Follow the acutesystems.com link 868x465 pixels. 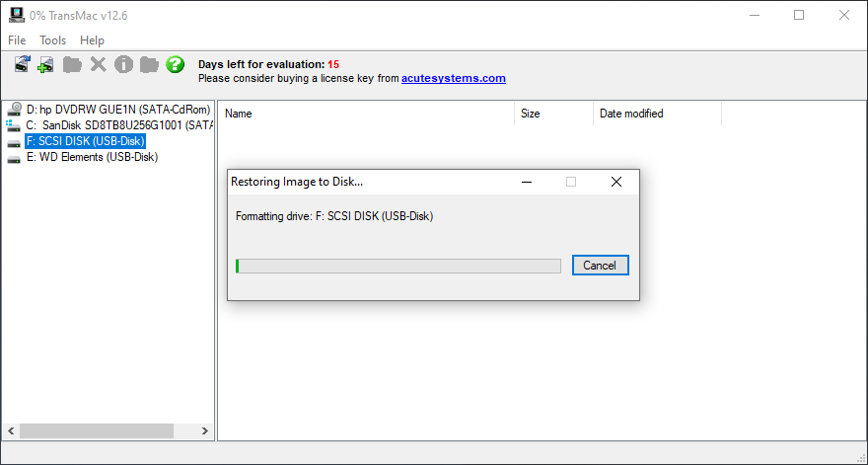point(454,78)
